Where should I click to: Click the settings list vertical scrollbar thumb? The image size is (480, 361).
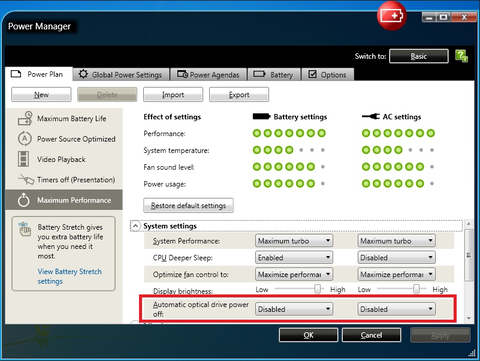(x=469, y=255)
